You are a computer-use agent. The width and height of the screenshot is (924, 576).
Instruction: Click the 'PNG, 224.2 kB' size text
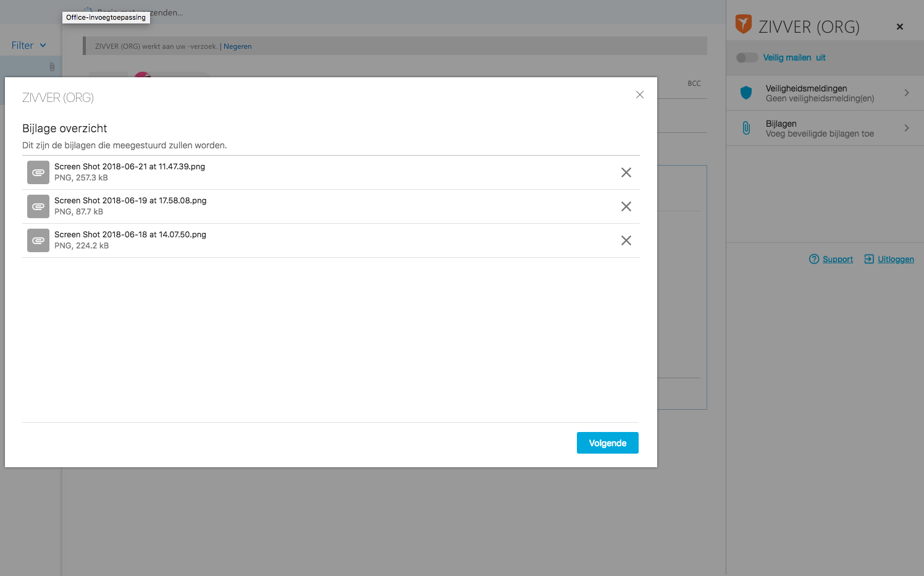[x=82, y=245]
